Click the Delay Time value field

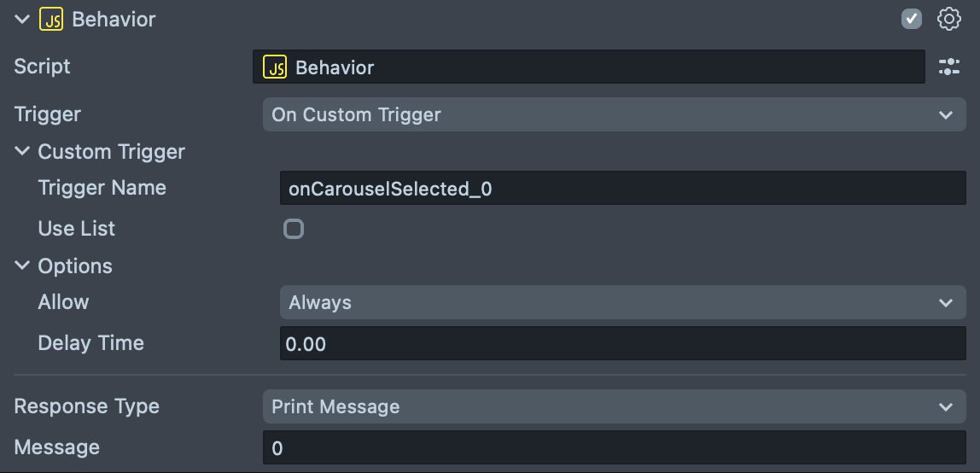[621, 343]
